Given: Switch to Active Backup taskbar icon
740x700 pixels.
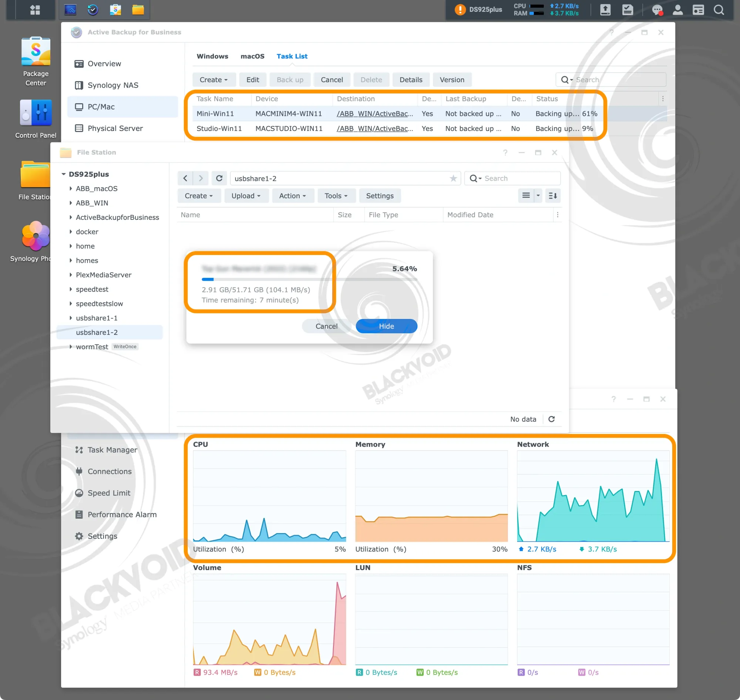Looking at the screenshot, I should 92,10.
